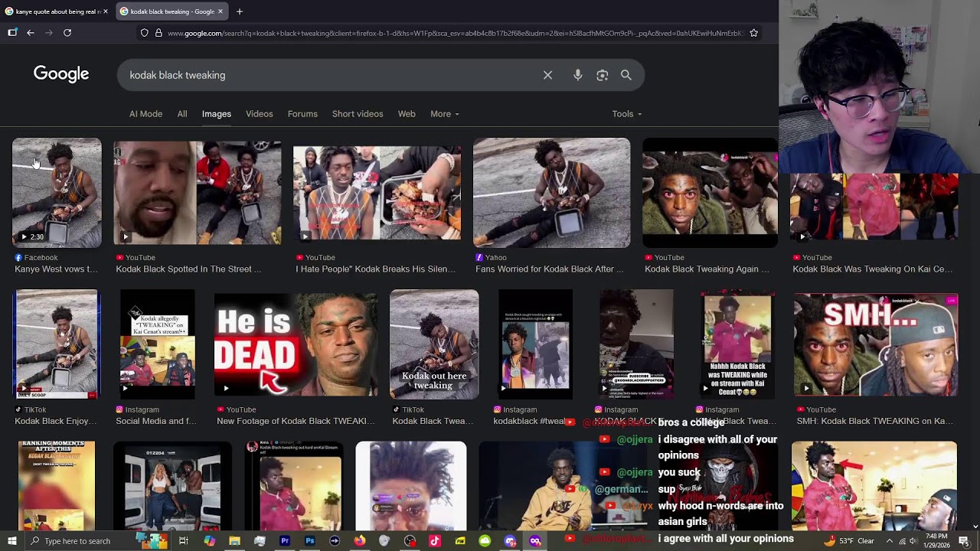Switch to the Web results tab

click(407, 114)
